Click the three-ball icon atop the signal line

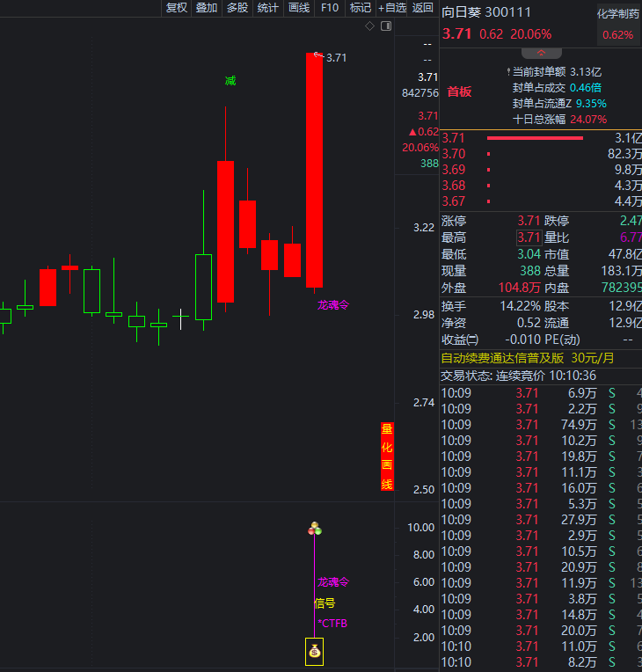point(315,529)
